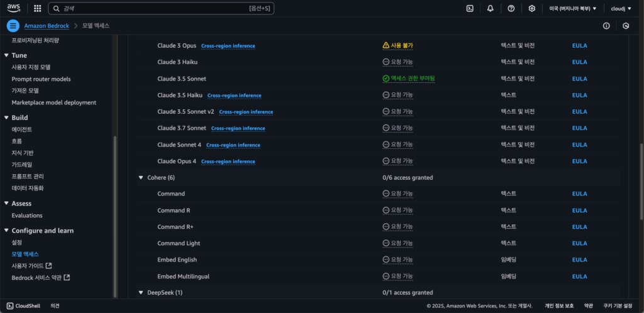Open 개인 정보 보호 in the footer
The image size is (644, 313).
pyautogui.click(x=559, y=305)
